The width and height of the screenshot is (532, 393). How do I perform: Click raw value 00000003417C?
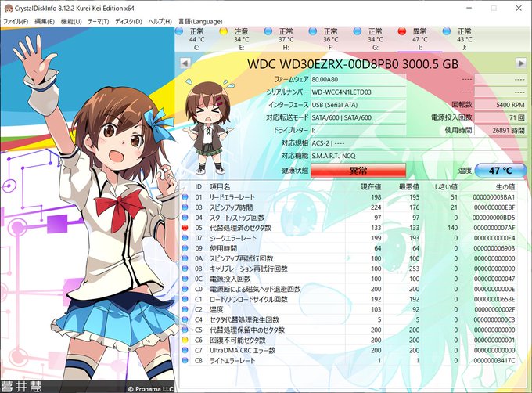click(x=494, y=360)
